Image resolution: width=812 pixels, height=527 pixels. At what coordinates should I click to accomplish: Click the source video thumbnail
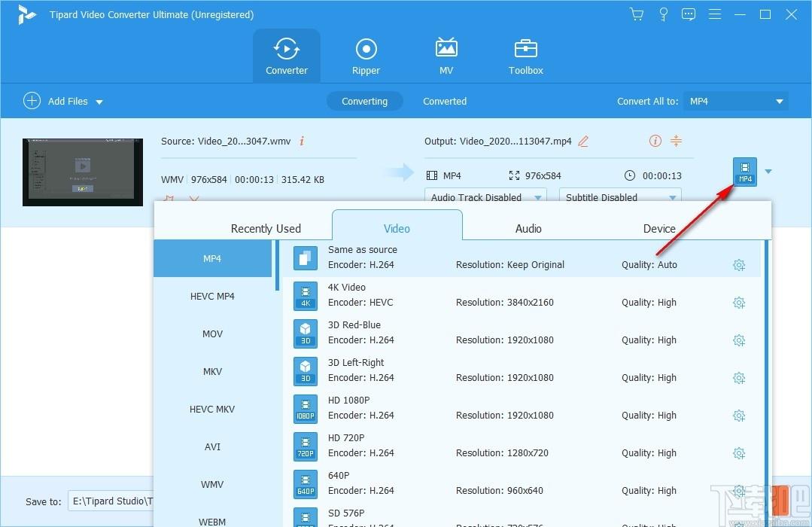[83, 172]
